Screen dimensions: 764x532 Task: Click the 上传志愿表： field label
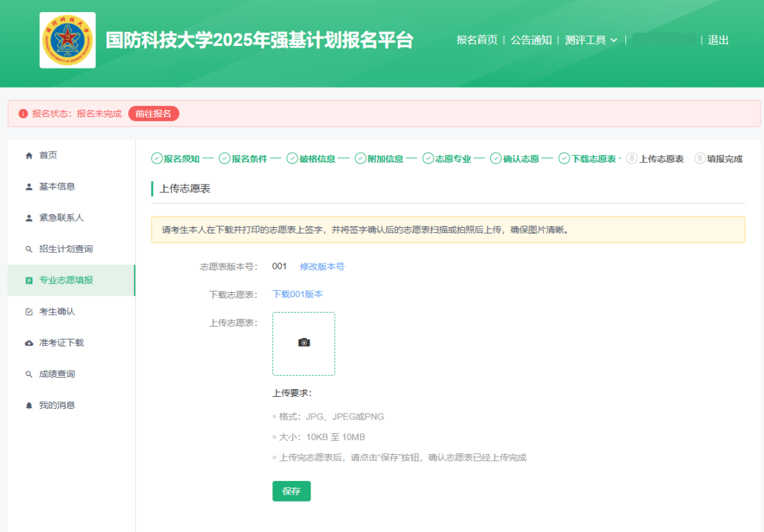coord(233,323)
